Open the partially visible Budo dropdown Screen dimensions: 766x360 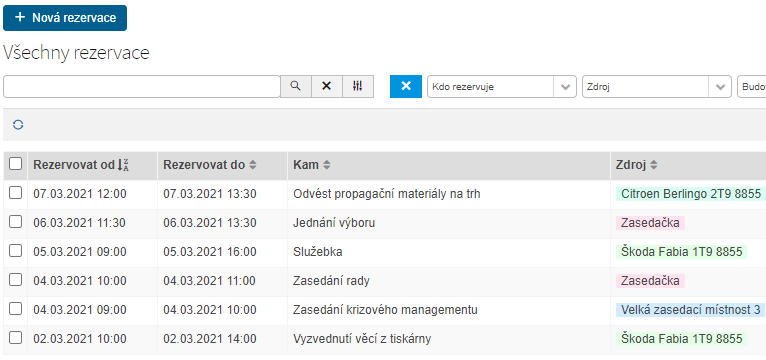(x=751, y=86)
